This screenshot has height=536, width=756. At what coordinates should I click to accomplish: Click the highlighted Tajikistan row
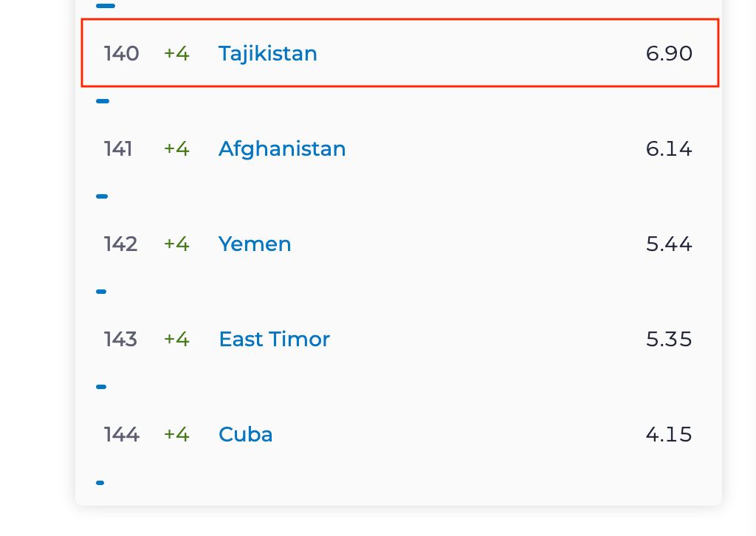tap(399, 53)
